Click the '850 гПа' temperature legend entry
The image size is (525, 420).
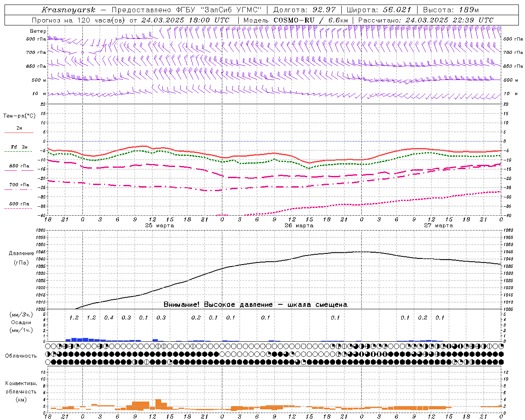tap(19, 166)
